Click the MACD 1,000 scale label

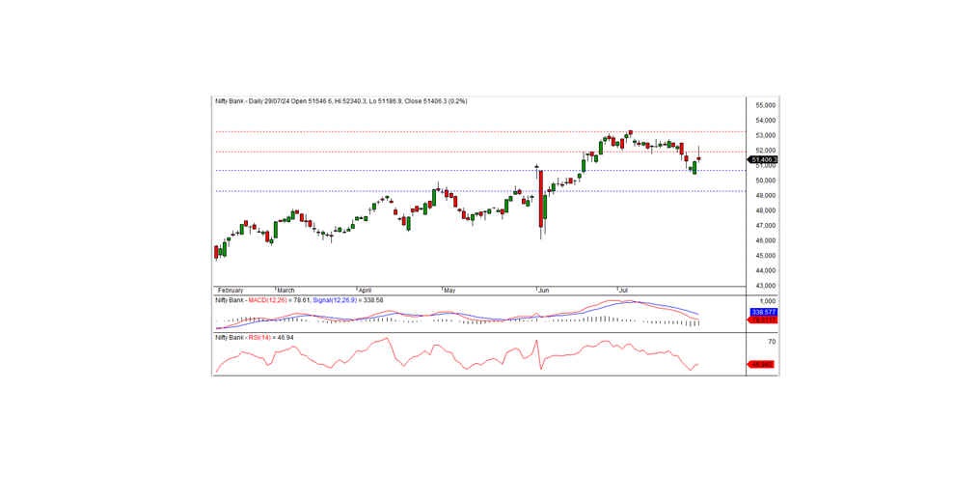click(x=768, y=301)
